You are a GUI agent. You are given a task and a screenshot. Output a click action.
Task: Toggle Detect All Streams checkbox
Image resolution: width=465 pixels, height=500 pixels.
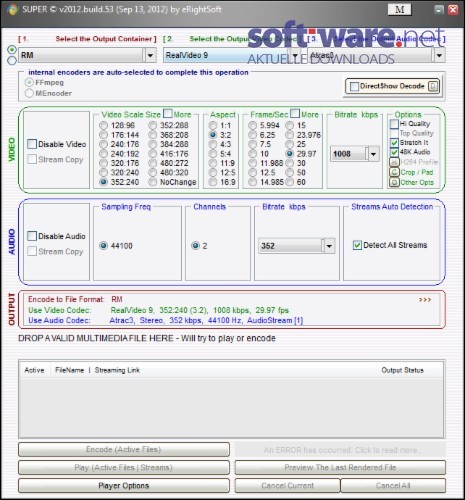click(x=357, y=245)
